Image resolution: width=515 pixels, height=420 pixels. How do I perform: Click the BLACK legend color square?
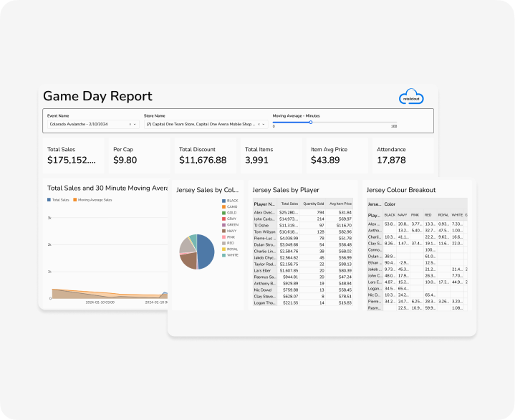(x=223, y=201)
